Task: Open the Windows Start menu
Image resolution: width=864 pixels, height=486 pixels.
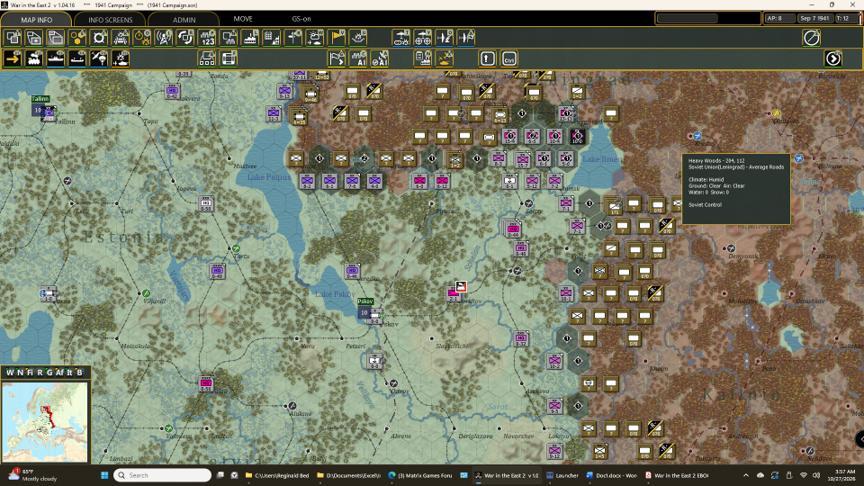Action: pyautogui.click(x=104, y=475)
